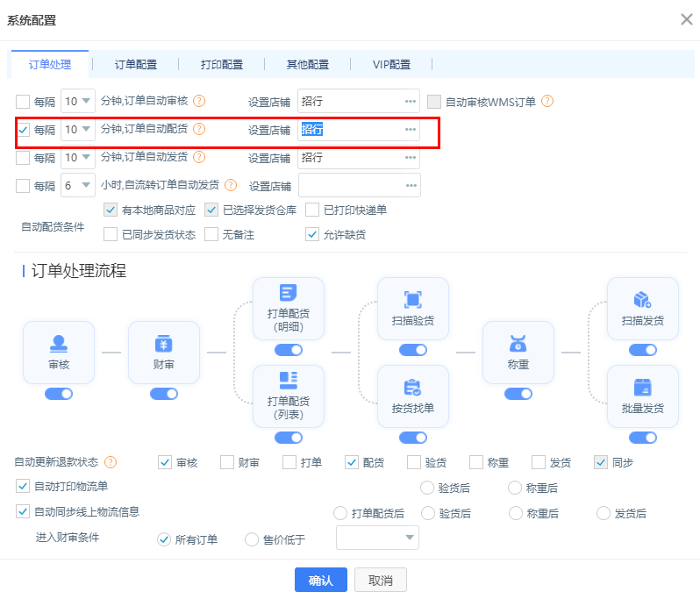Check the 已打印快递单 condition
The height and width of the screenshot is (599, 700).
(312, 210)
